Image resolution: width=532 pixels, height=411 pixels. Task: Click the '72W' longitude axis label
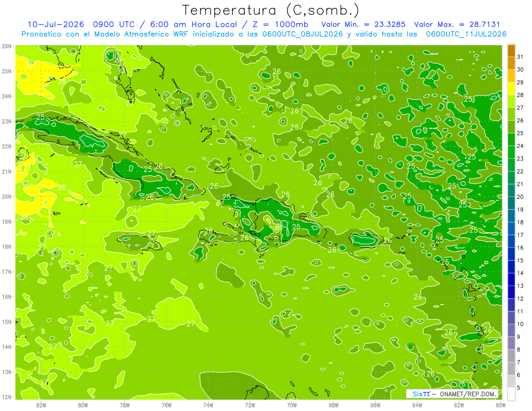(x=250, y=405)
